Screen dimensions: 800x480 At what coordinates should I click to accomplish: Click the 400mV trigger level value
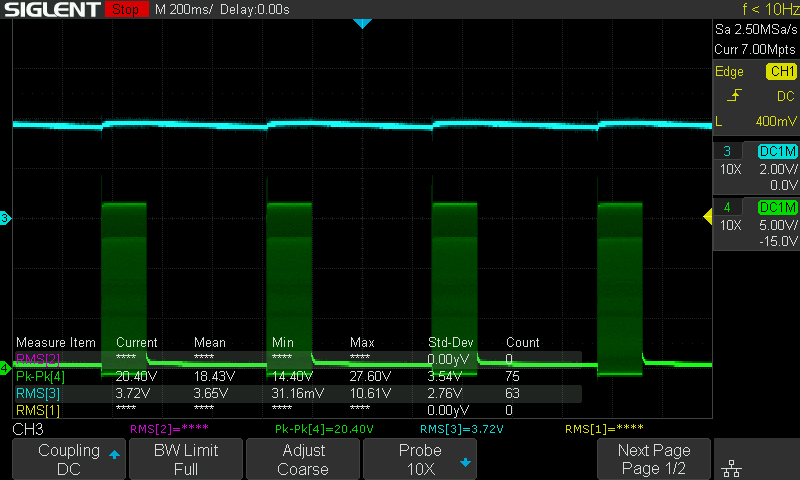coord(776,121)
